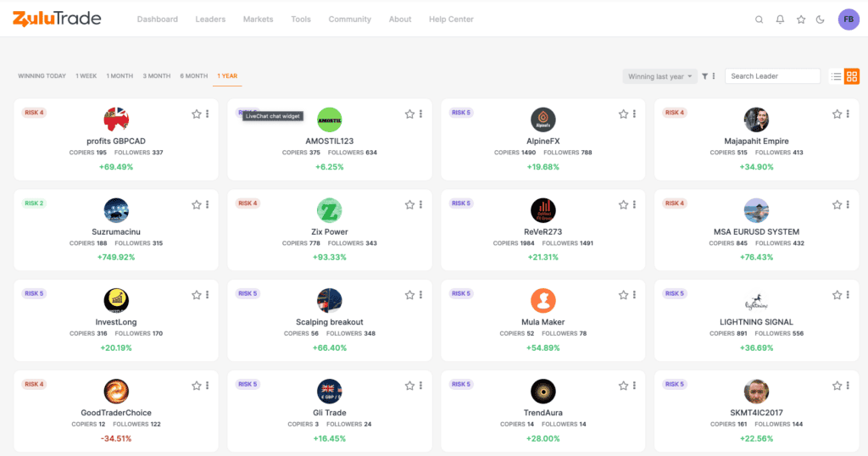Switch to grid view layout
The image size is (868, 456).
(x=852, y=76)
